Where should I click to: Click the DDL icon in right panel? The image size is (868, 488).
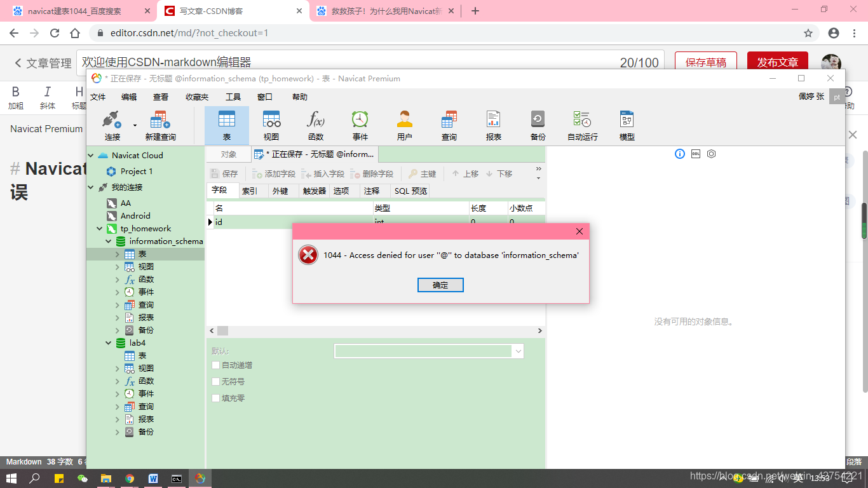[696, 154]
